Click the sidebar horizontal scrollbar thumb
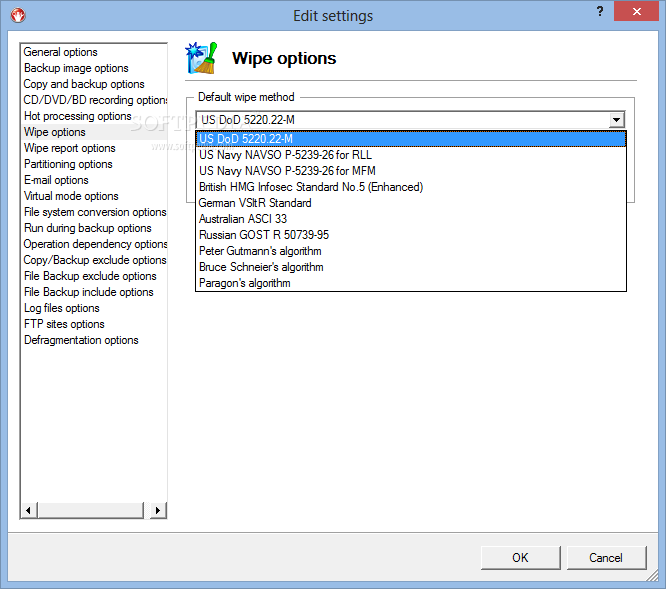 coord(91,510)
